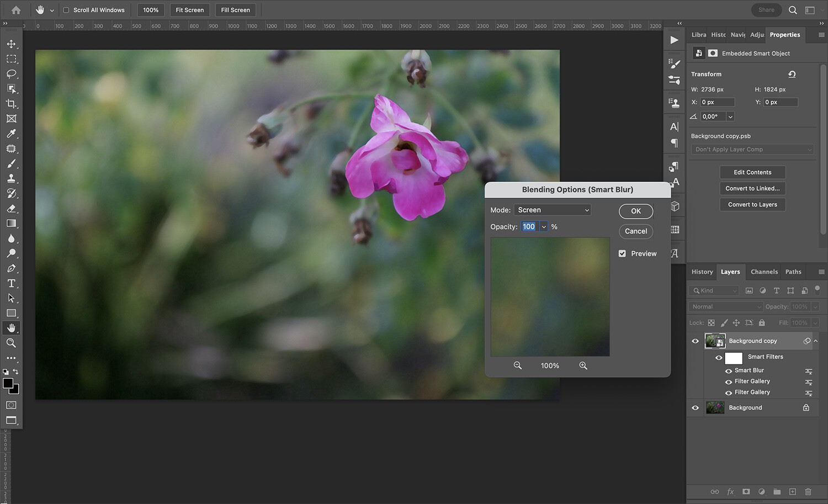Screen dimensions: 828x504
Task: Click the delete layer trash icon
Action: [808, 491]
